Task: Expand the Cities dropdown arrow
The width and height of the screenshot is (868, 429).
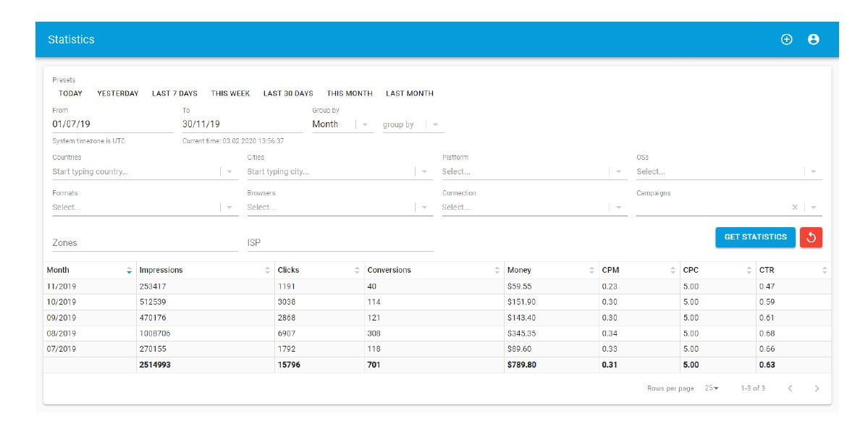Action: click(x=424, y=171)
